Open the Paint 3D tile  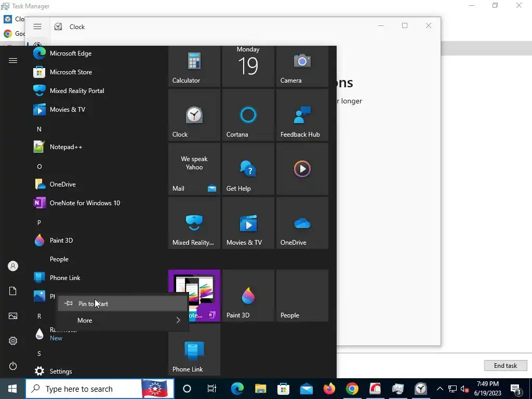[x=248, y=296]
